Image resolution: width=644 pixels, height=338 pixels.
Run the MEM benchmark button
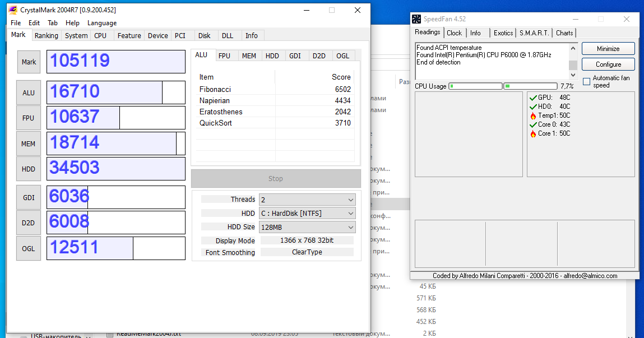pos(29,143)
